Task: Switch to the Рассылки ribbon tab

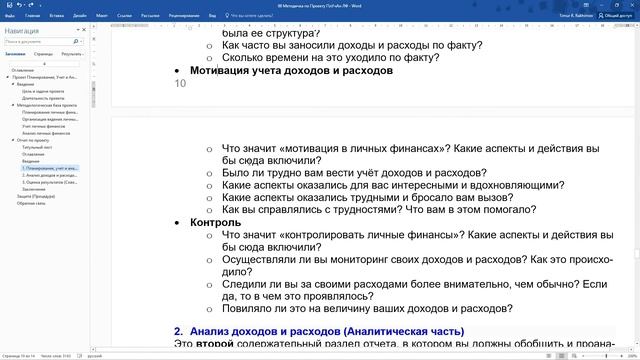Action: [150, 16]
